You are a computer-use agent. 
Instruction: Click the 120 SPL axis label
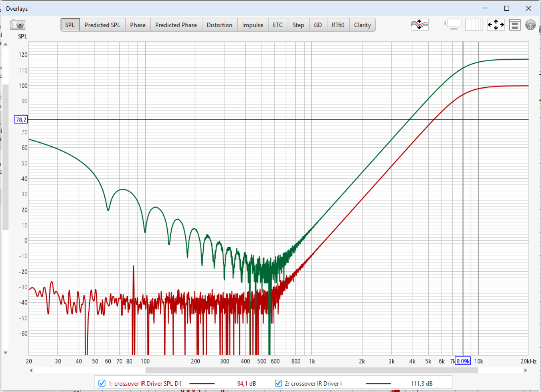coord(23,55)
